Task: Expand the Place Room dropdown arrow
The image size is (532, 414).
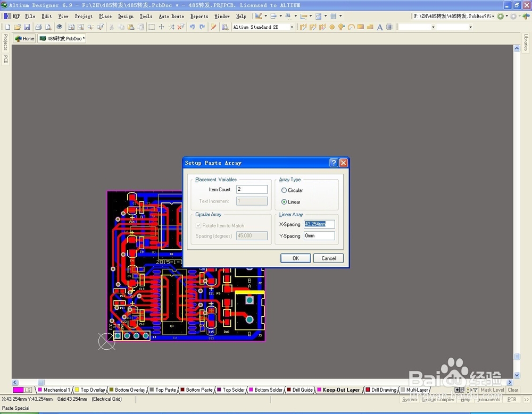Action: coord(326,16)
